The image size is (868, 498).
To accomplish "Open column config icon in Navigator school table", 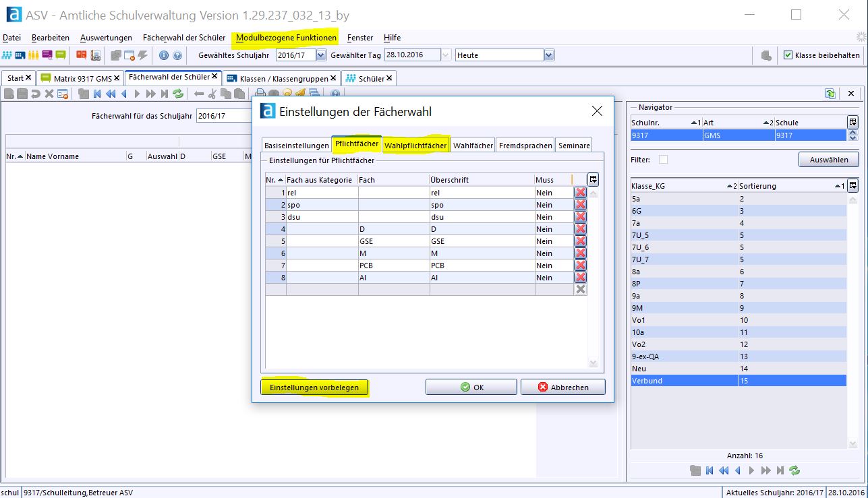I will (853, 122).
